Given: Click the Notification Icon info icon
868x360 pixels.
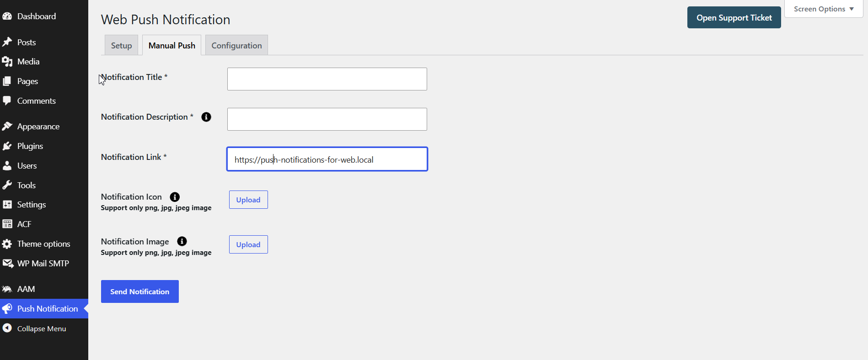Looking at the screenshot, I should coord(175,197).
